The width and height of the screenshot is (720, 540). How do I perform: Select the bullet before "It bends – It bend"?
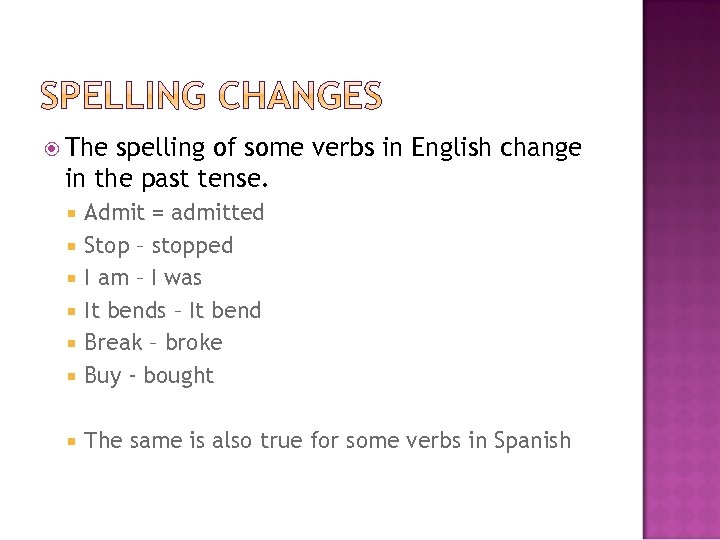72,311
